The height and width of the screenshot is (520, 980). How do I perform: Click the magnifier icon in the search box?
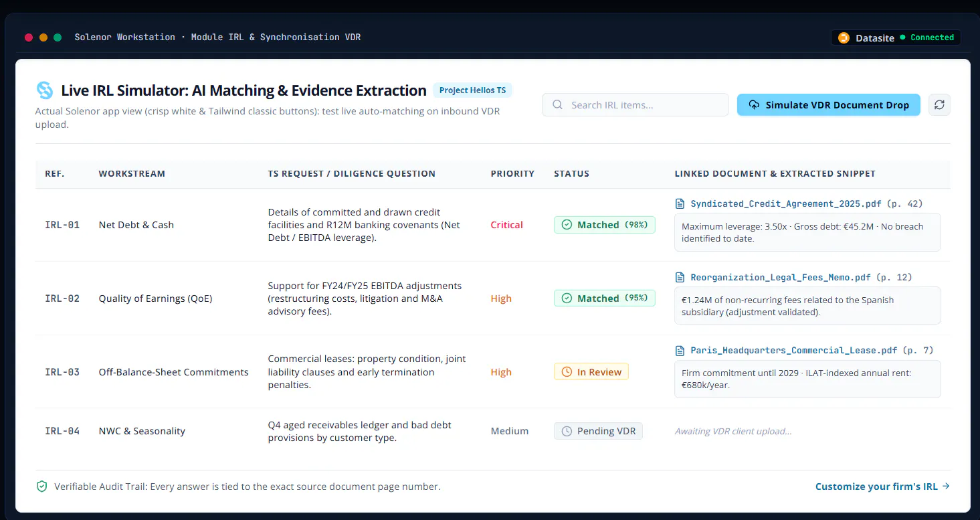click(x=557, y=105)
